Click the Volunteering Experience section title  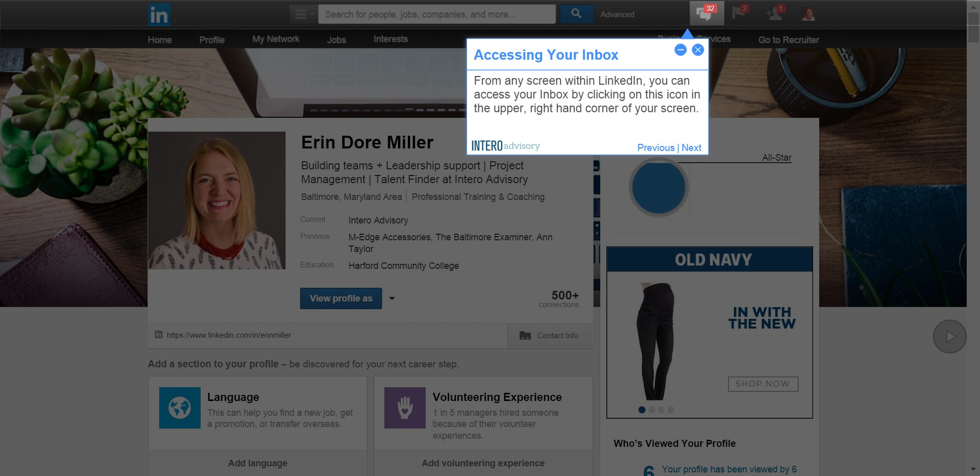point(497,397)
